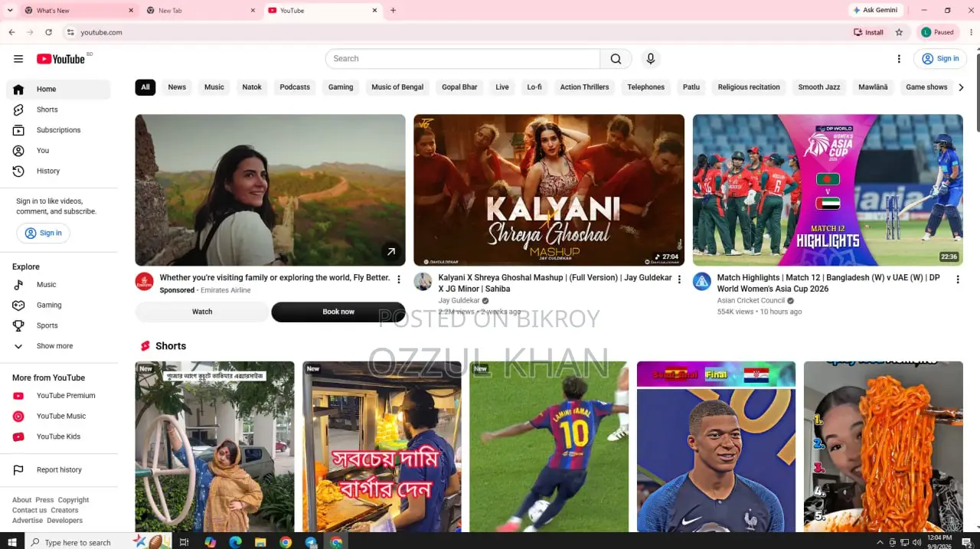
Task: Open Kalyani Shreya Ghoshal mashup thumbnail
Action: coord(549,190)
